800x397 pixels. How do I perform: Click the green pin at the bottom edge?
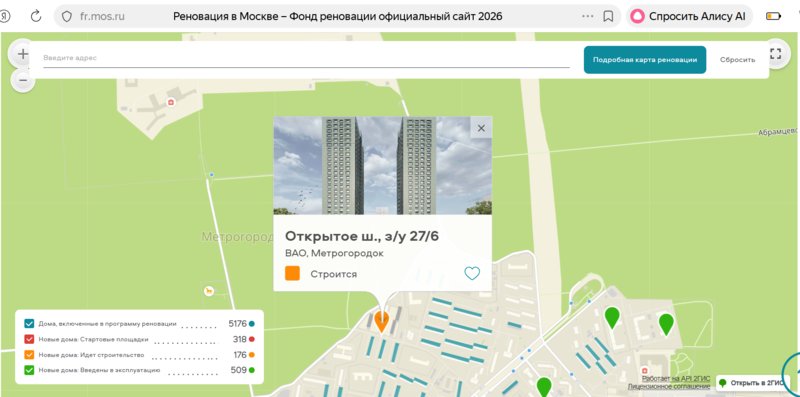pyautogui.click(x=544, y=386)
